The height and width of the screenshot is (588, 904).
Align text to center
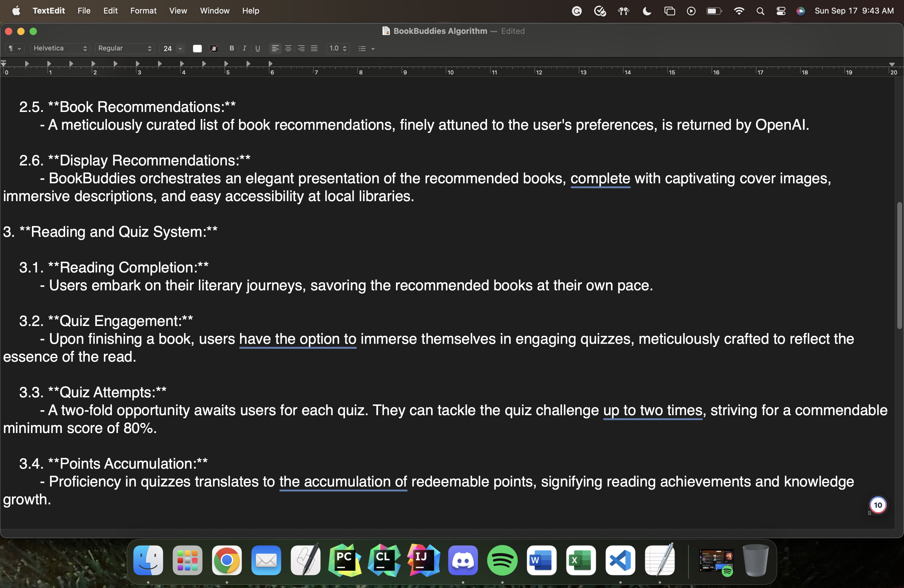288,48
